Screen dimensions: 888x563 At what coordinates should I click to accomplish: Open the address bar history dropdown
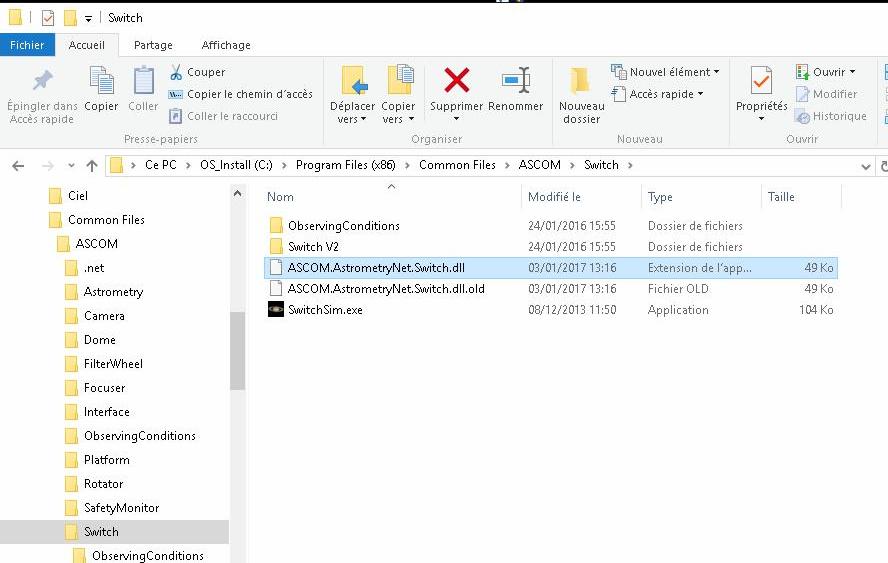point(866,166)
